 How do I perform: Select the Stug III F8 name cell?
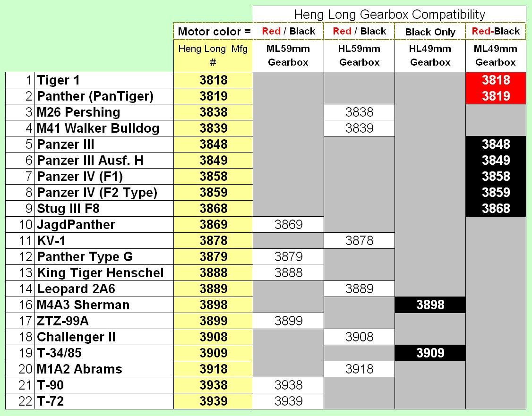[104, 208]
